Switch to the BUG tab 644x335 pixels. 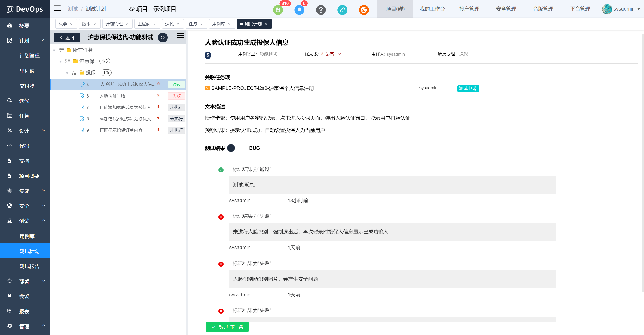coord(254,148)
